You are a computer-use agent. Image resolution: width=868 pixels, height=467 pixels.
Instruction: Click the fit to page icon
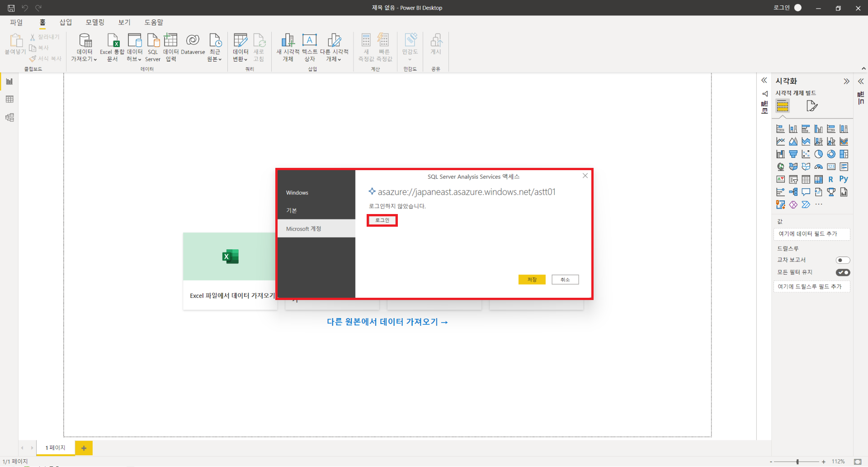coord(858,462)
